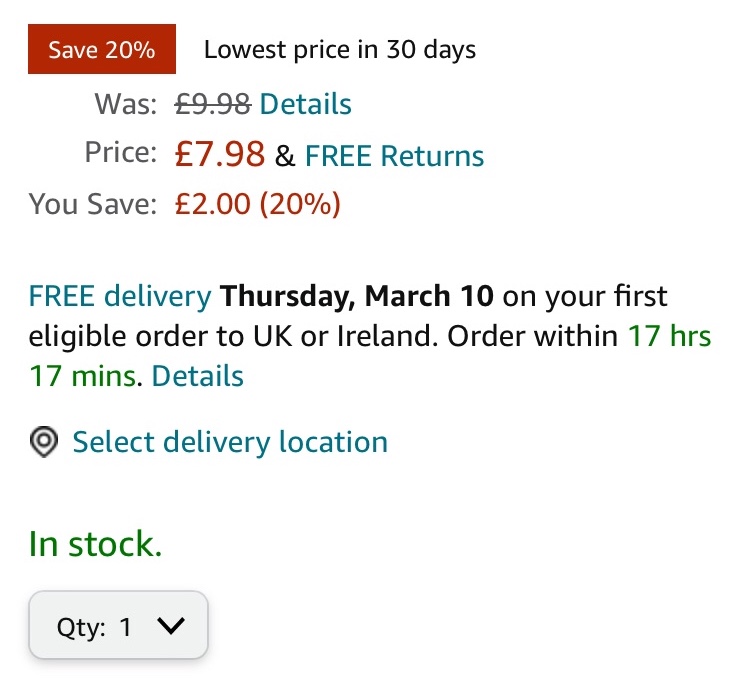The height and width of the screenshot is (683, 750).
Task: Click the struck-through £9.98 price
Action: tap(213, 104)
